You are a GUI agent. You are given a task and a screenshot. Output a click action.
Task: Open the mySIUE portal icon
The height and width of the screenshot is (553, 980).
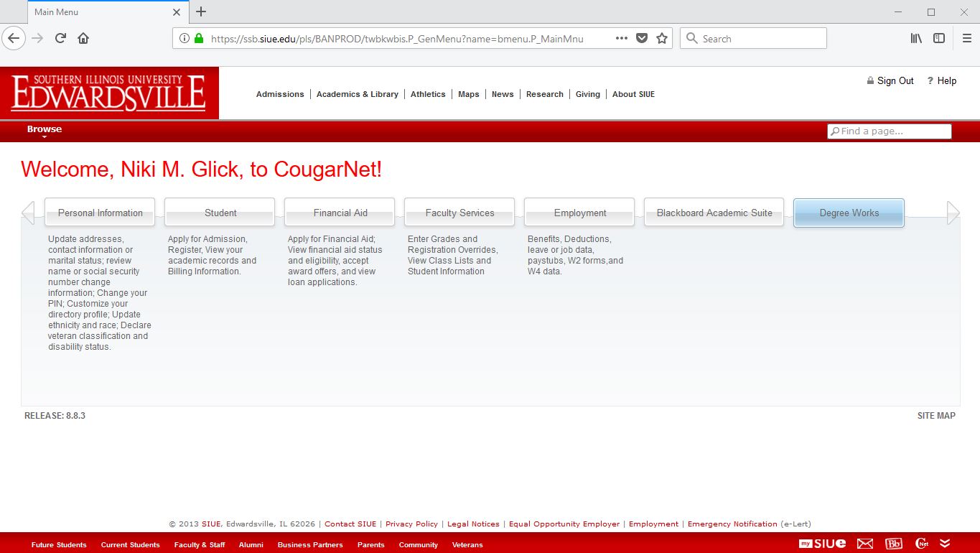click(822, 544)
